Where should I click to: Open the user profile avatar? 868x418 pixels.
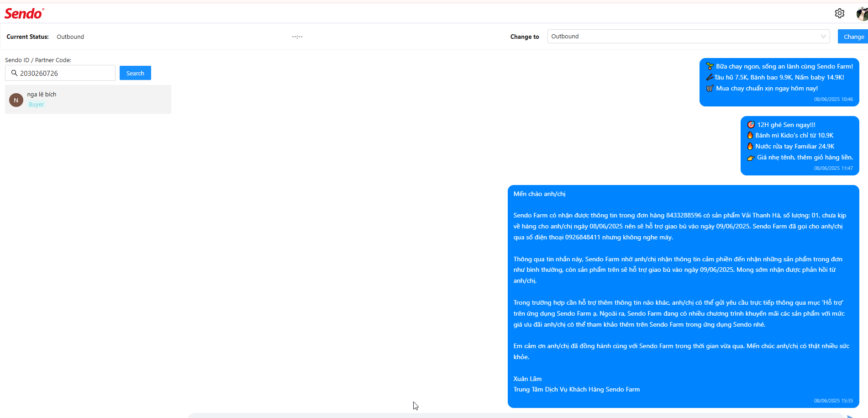coord(862,14)
